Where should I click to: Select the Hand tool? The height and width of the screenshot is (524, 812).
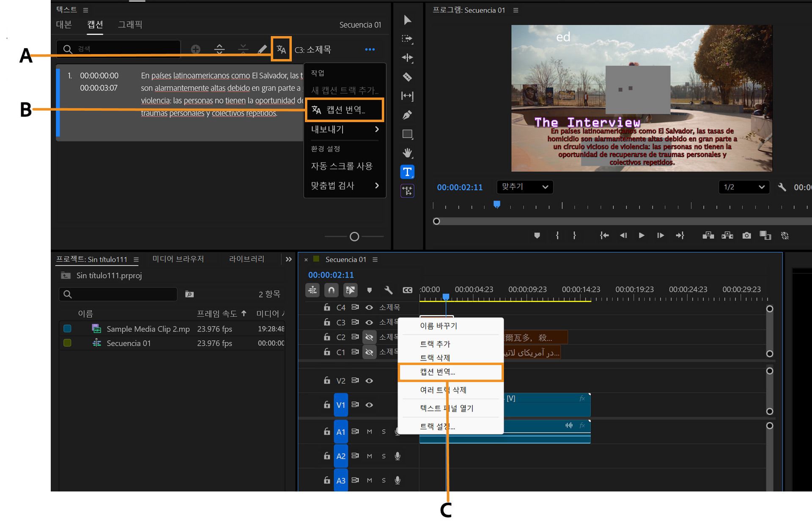coord(407,153)
